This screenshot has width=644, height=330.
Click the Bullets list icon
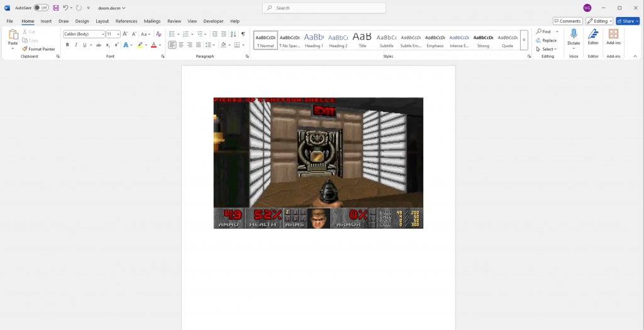172,34
